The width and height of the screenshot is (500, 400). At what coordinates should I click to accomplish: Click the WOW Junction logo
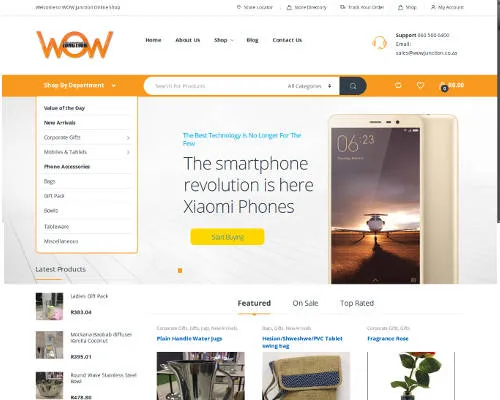click(75, 45)
